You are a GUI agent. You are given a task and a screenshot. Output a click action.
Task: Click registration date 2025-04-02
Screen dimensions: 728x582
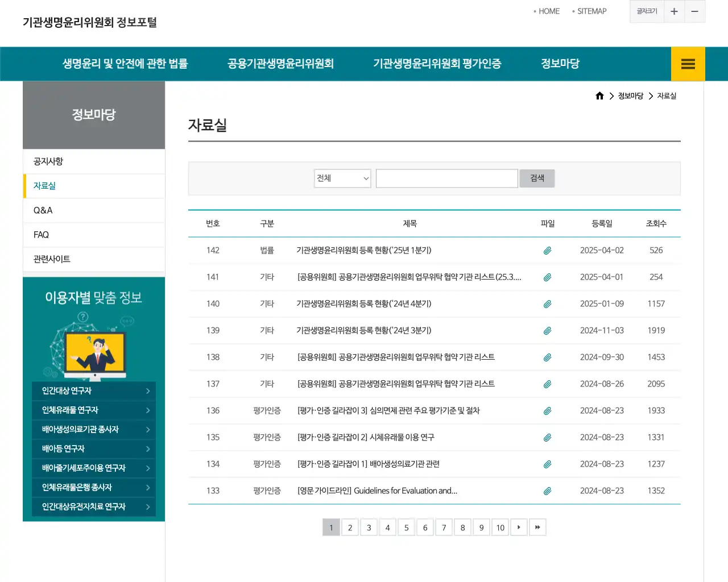click(x=602, y=251)
